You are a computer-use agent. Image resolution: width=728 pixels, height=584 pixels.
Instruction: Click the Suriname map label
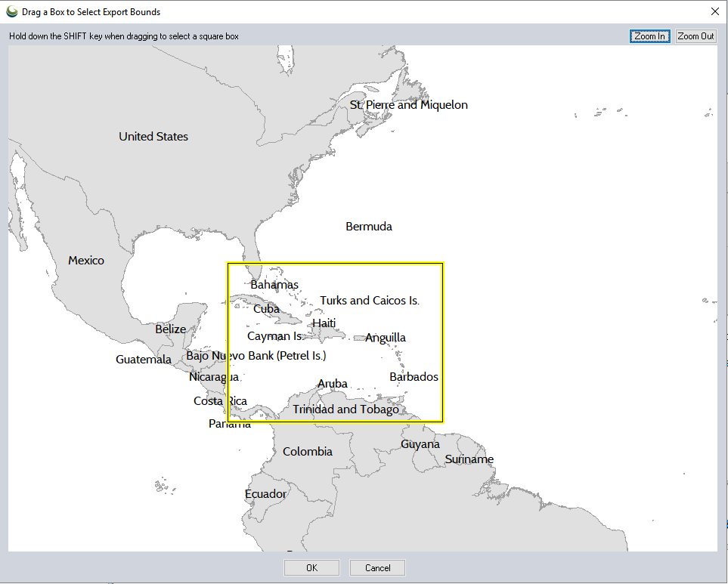point(469,459)
